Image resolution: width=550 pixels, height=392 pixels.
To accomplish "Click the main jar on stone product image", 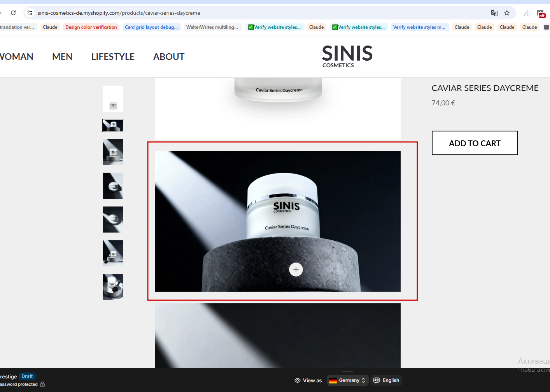I will (278, 221).
